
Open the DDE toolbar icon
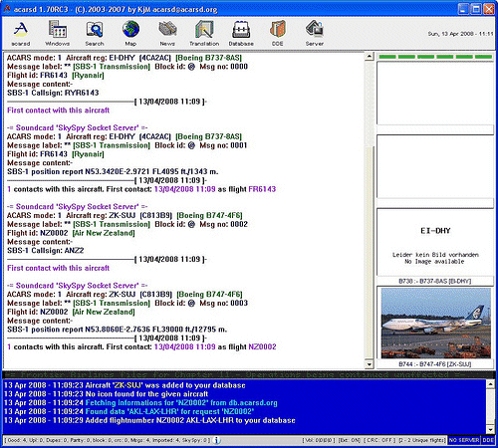[x=278, y=33]
